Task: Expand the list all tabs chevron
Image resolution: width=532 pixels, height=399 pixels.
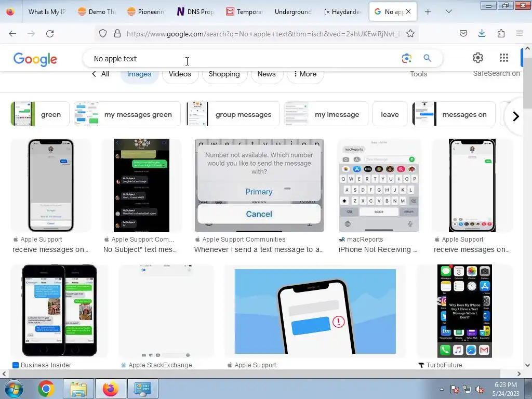Action: click(x=448, y=11)
